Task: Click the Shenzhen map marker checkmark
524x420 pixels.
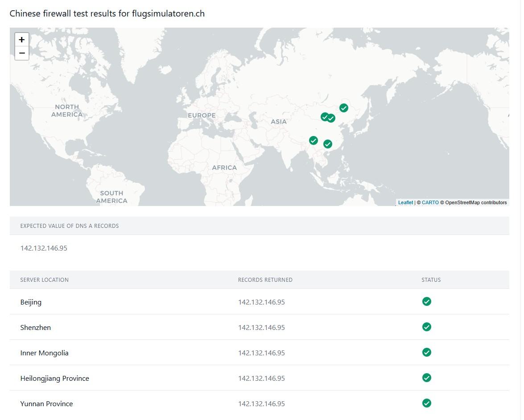Action: coord(328,144)
